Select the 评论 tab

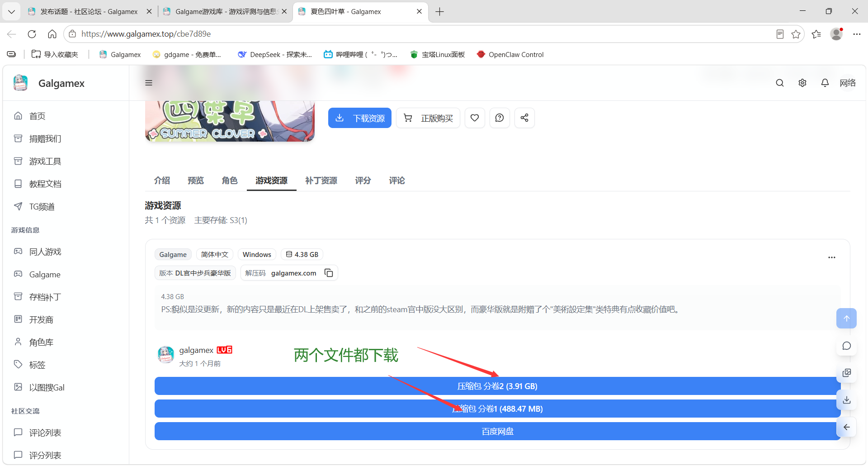coord(397,181)
